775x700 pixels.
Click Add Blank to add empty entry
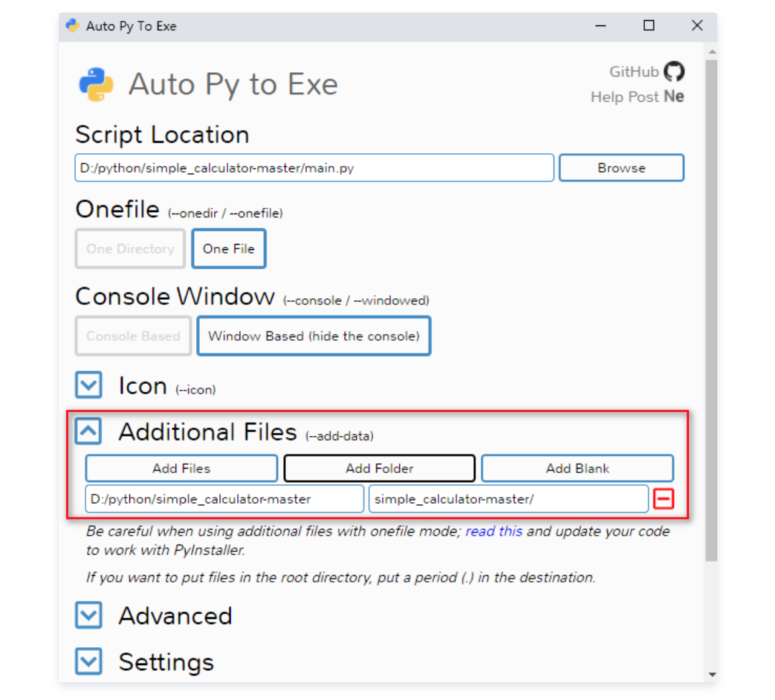coord(578,468)
